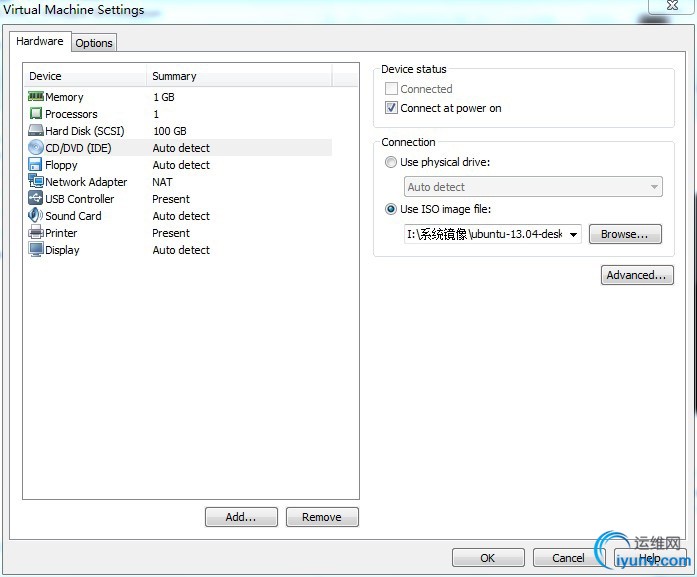Image resolution: width=697 pixels, height=577 pixels.
Task: Click the NAT network summary value
Action: click(162, 182)
